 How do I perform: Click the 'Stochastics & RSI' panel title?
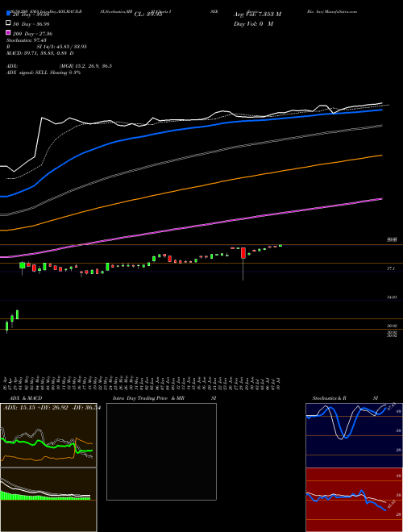pyautogui.click(x=345, y=398)
